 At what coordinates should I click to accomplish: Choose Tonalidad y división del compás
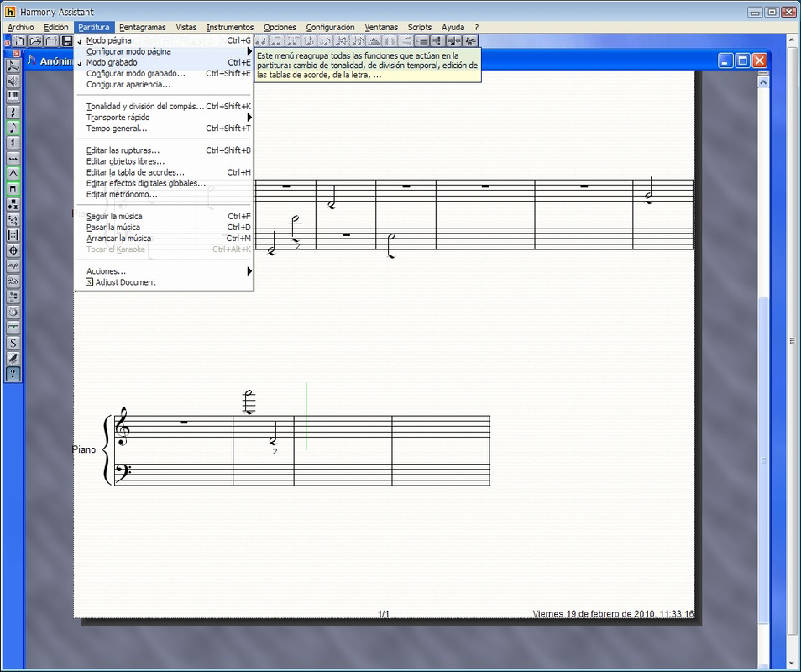(164, 107)
